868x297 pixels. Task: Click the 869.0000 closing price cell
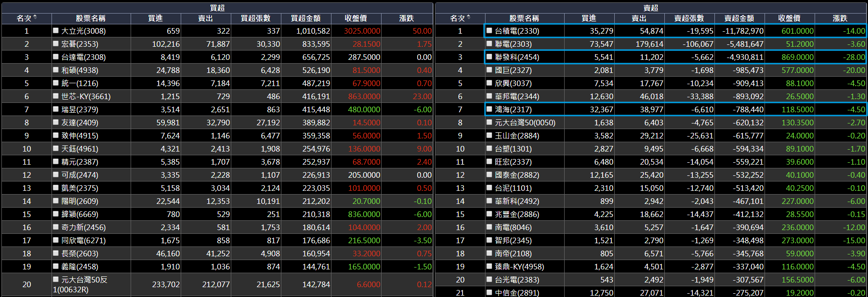coord(789,57)
